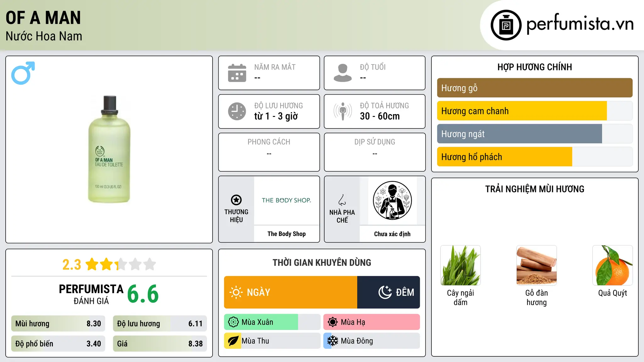
Task: Click the Perfumista Đánh giá label
Action: coord(91,294)
